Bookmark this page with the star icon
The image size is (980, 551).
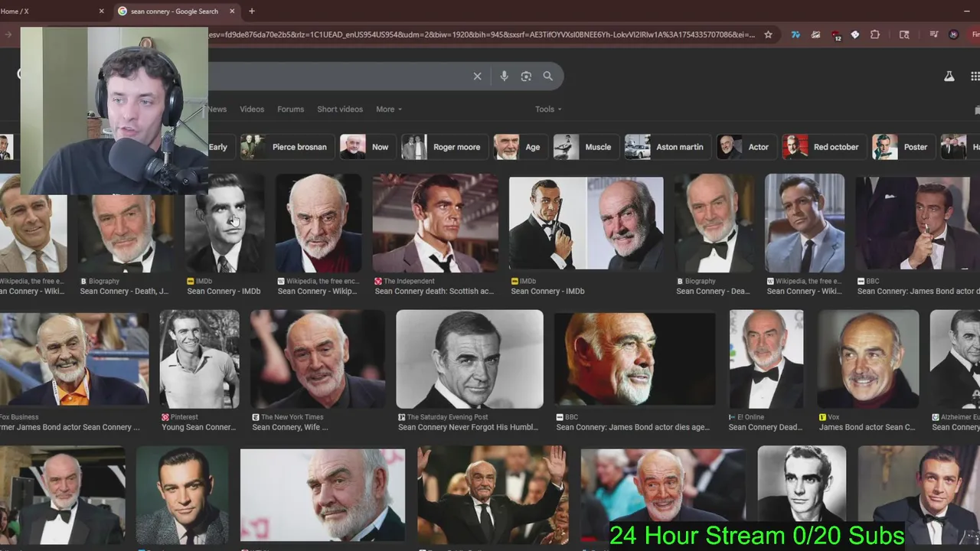768,34
